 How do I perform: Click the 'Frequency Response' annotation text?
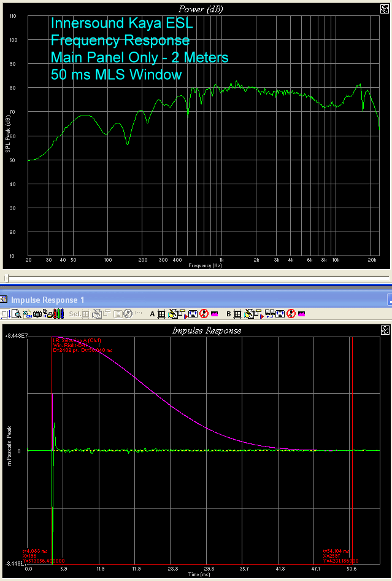pyautogui.click(x=120, y=40)
